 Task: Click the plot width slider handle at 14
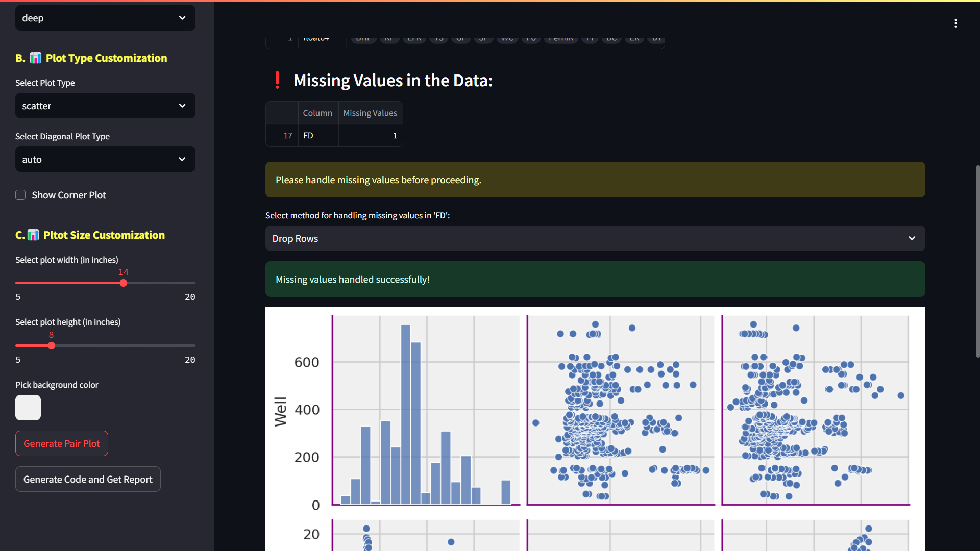[x=124, y=283]
